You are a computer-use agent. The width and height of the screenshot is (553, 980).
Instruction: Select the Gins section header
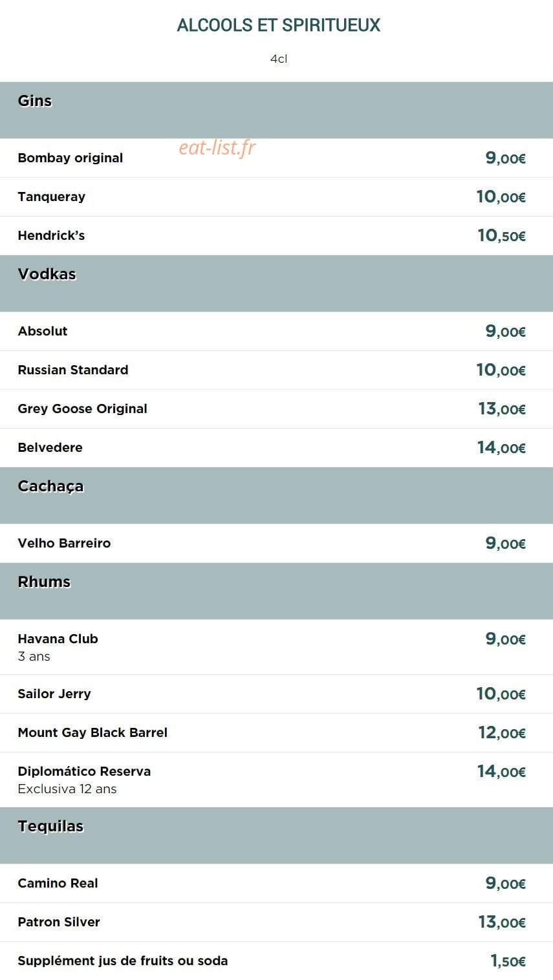point(276,110)
